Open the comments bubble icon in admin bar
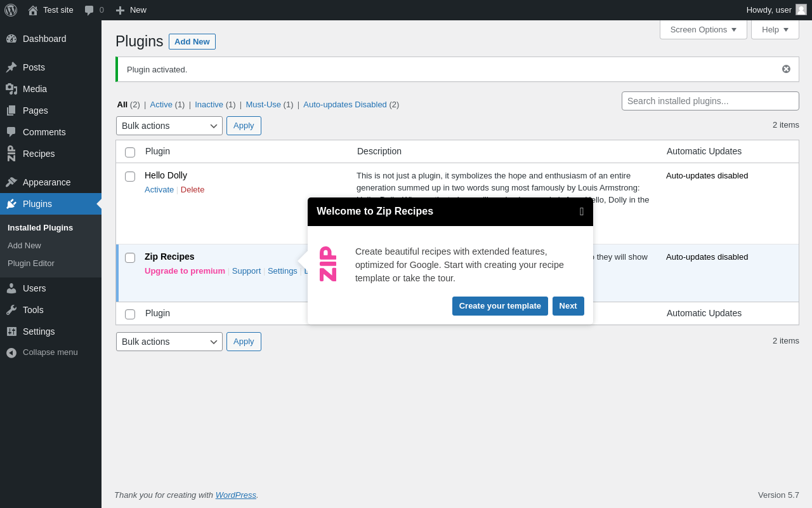This screenshot has height=508, width=812. 89,10
